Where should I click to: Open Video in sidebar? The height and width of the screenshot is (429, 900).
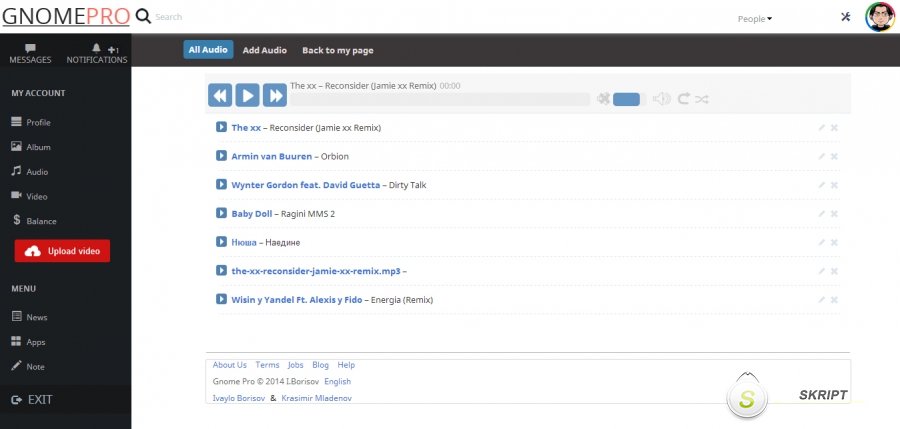tap(30, 196)
